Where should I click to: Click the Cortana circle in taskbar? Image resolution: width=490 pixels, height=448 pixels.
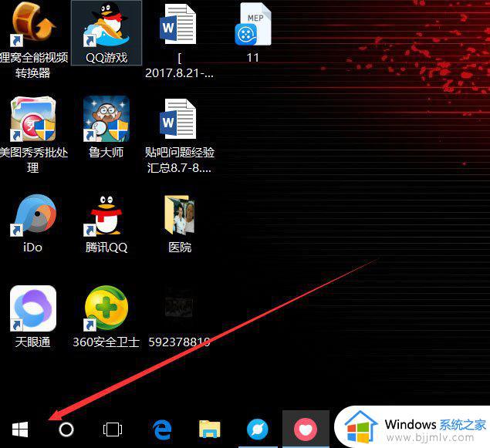click(x=66, y=429)
